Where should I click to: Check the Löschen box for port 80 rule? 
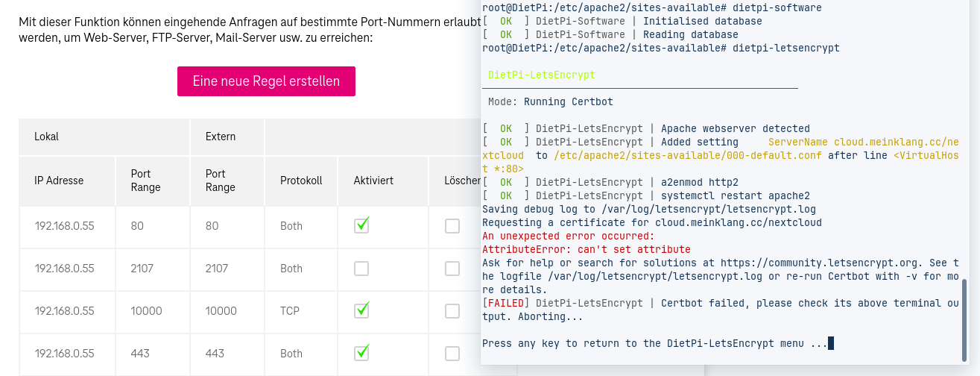click(x=452, y=226)
